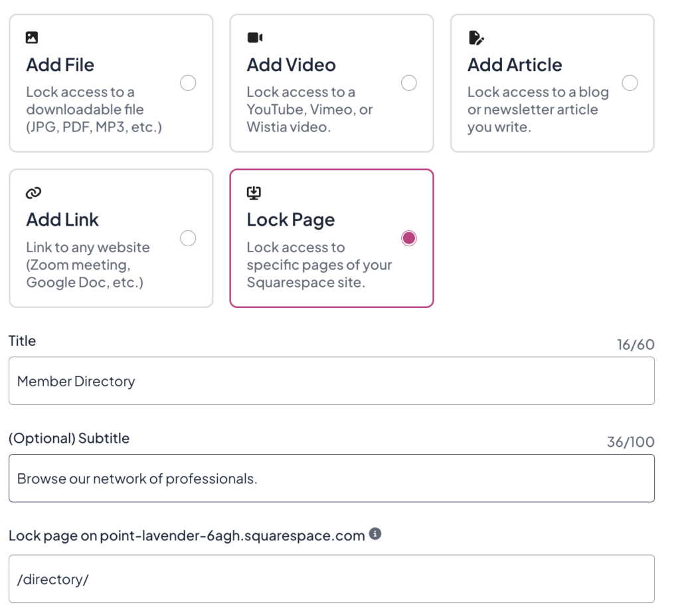Select the Add Link radio button
The height and width of the screenshot is (616, 680).
click(188, 238)
